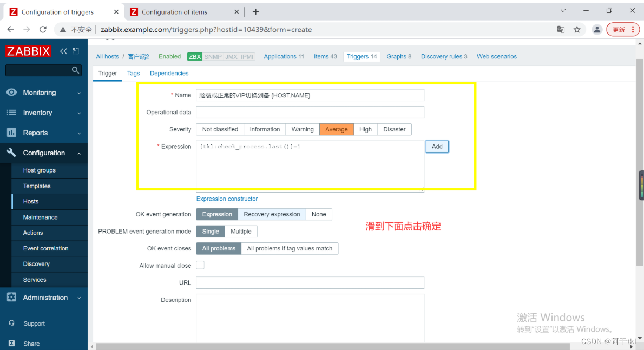Click the browser update button
Viewport: 644px width, 350px height.
click(623, 30)
